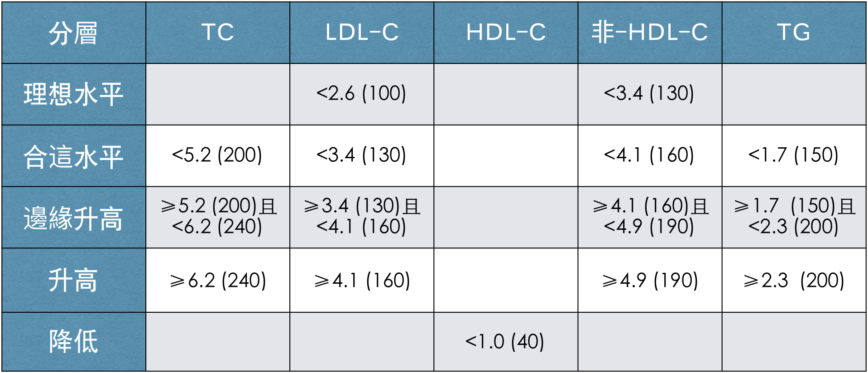The height and width of the screenshot is (373, 868).
Task: Click the 降低 row label
Action: (x=74, y=342)
